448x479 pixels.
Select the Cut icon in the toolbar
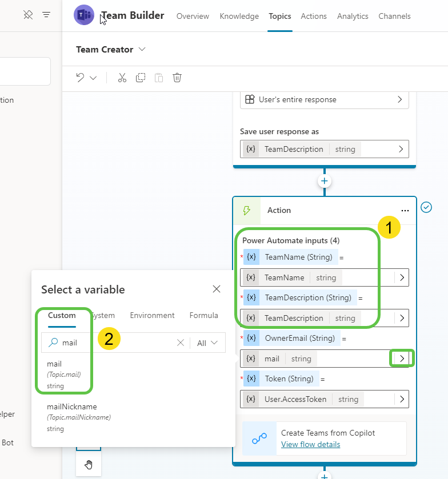pyautogui.click(x=122, y=77)
